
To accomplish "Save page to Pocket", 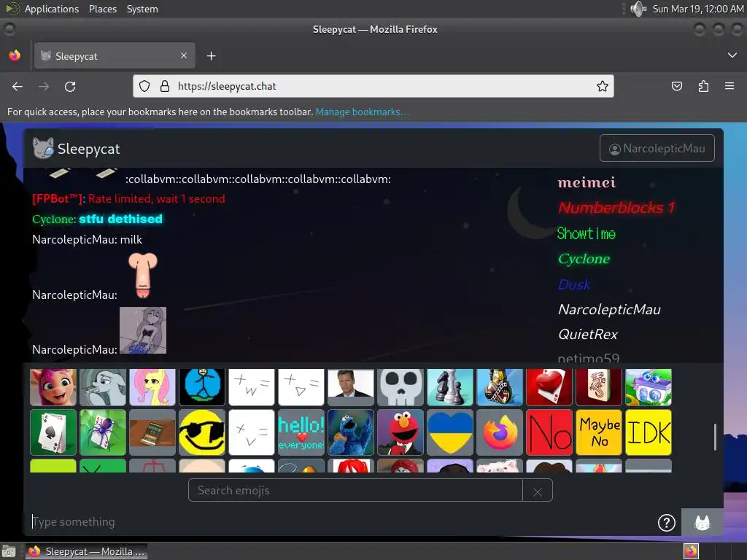I will point(677,86).
